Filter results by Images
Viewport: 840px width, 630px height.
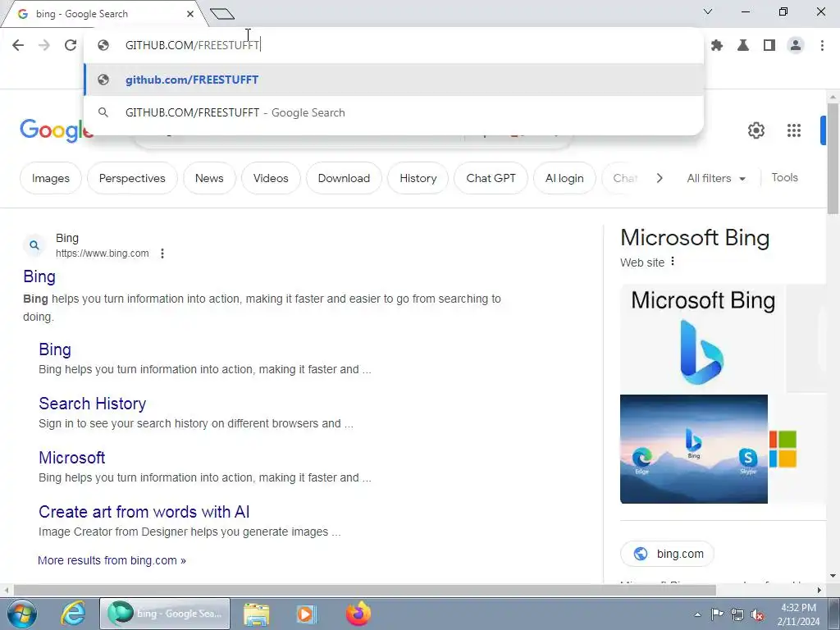click(51, 178)
